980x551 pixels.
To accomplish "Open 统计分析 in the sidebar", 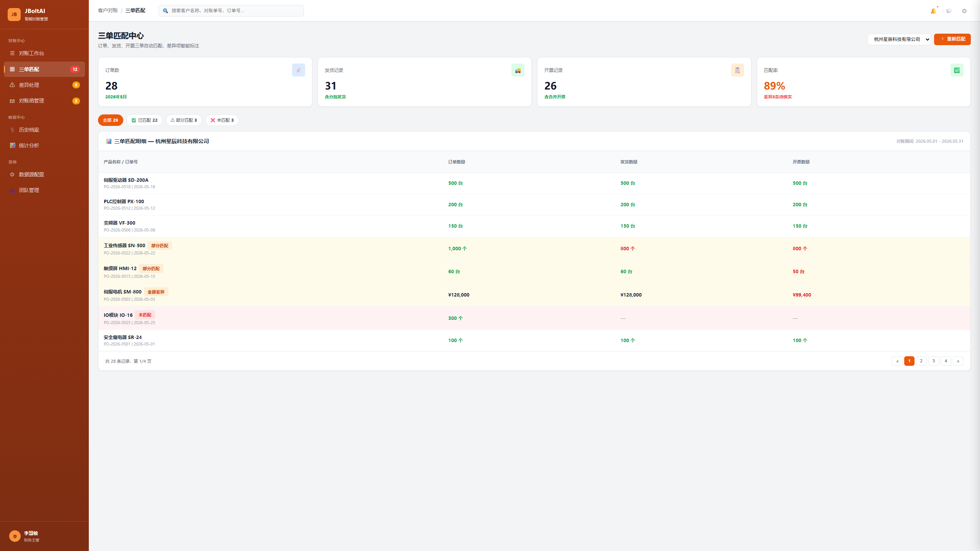I will tap(44, 145).
